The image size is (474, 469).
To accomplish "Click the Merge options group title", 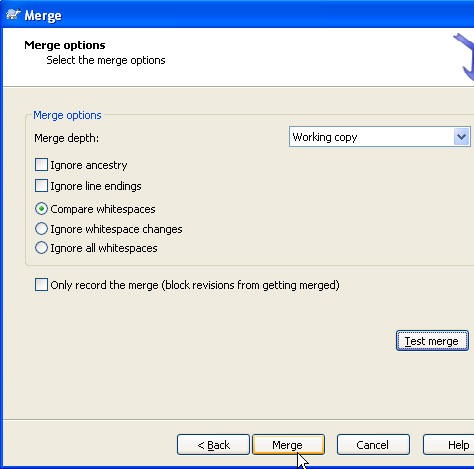I will point(67,115).
